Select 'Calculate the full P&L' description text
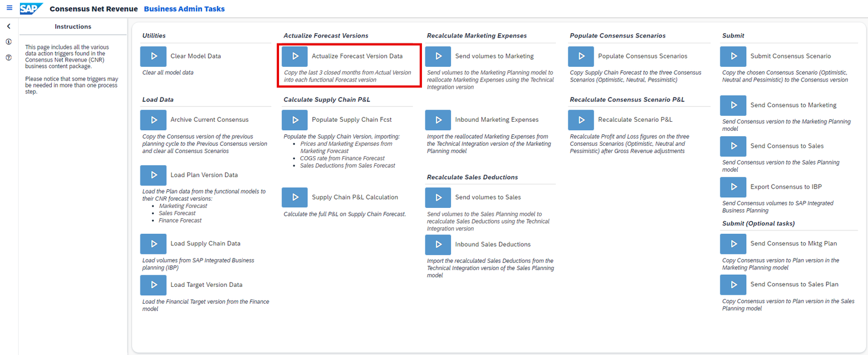868x355 pixels. point(345,214)
